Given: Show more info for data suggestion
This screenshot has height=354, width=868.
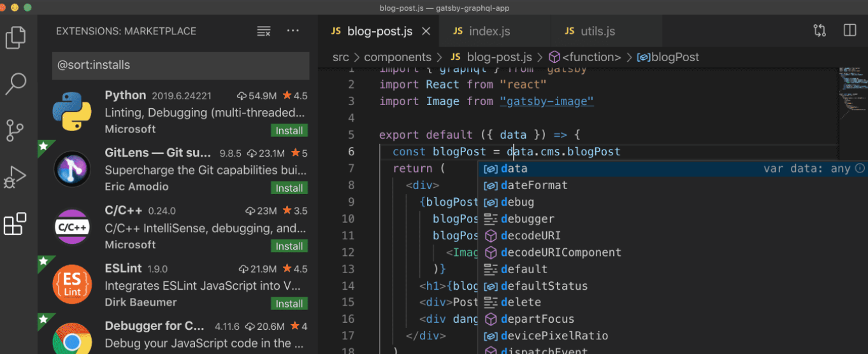Looking at the screenshot, I should pyautogui.click(x=860, y=168).
